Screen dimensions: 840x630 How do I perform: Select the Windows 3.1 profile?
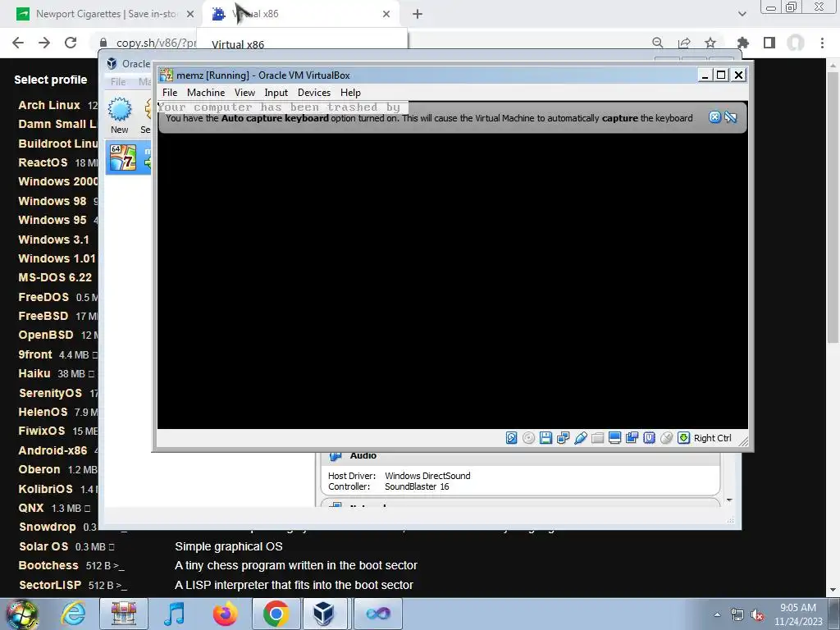[53, 240]
